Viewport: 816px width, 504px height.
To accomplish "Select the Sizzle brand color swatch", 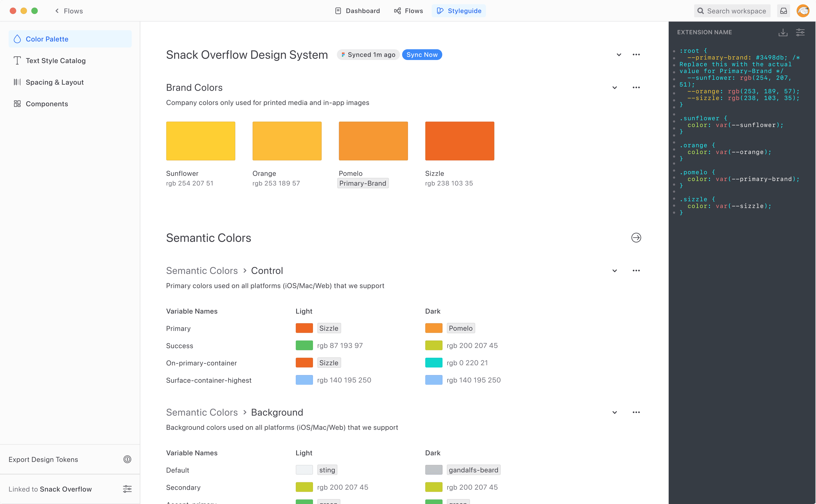I will pos(459,141).
